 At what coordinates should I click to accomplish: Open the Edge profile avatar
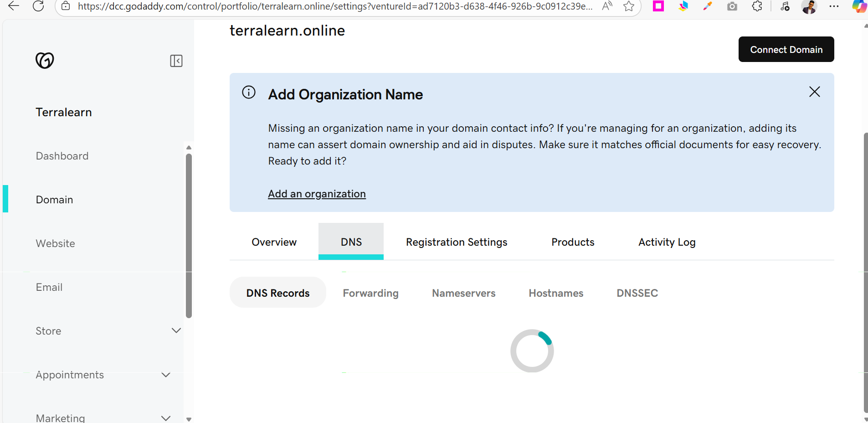point(810,6)
